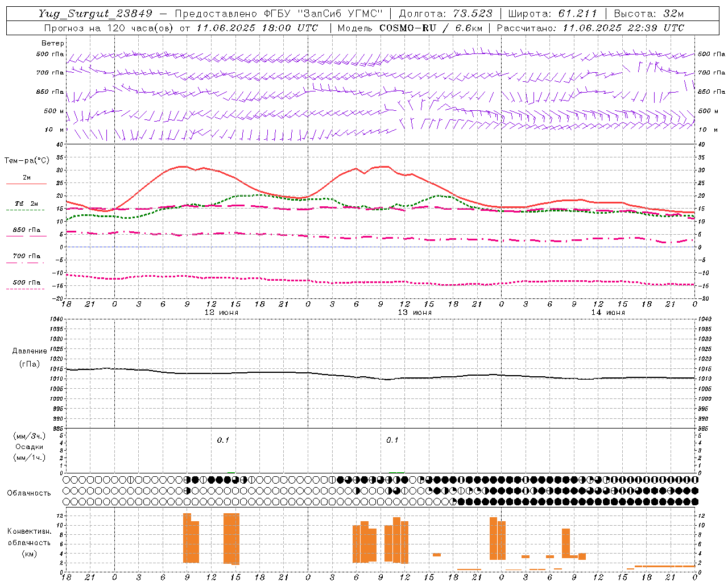Click the 13 июня date label
The width and height of the screenshot is (728, 582).
pos(415,313)
